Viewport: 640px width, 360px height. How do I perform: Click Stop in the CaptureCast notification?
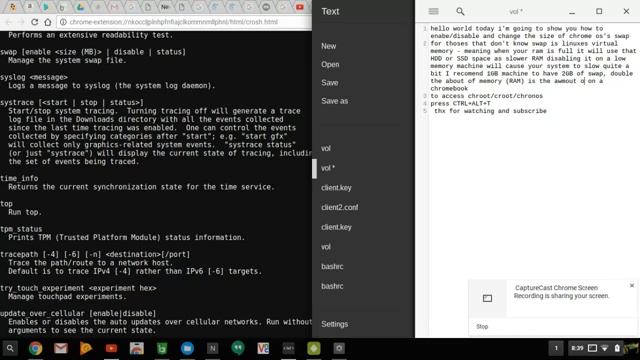[x=482, y=327]
